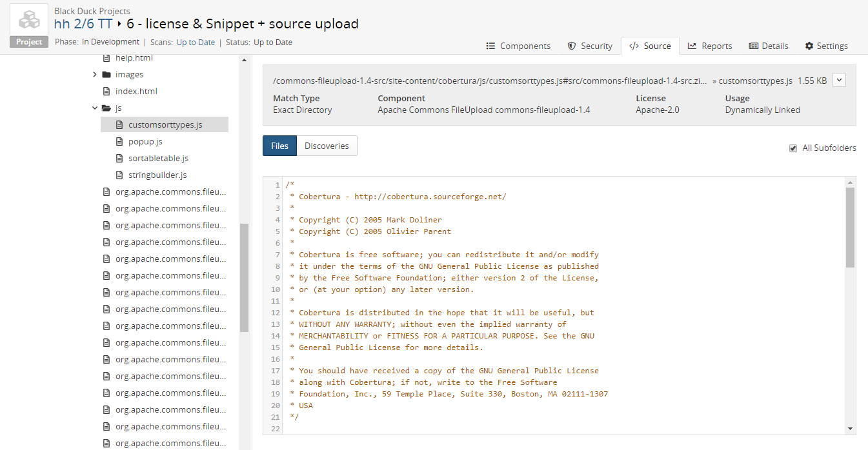Expand the images folder arrow

click(96, 74)
